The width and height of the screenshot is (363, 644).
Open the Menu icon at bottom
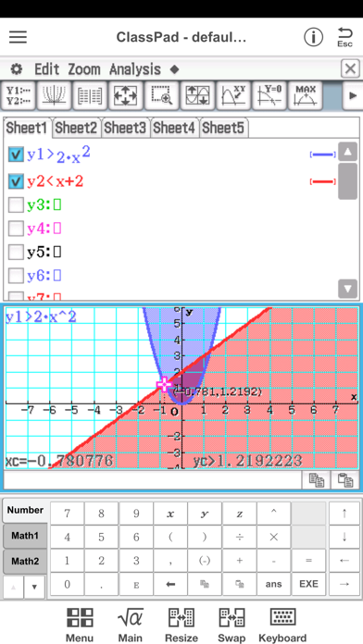80,625
